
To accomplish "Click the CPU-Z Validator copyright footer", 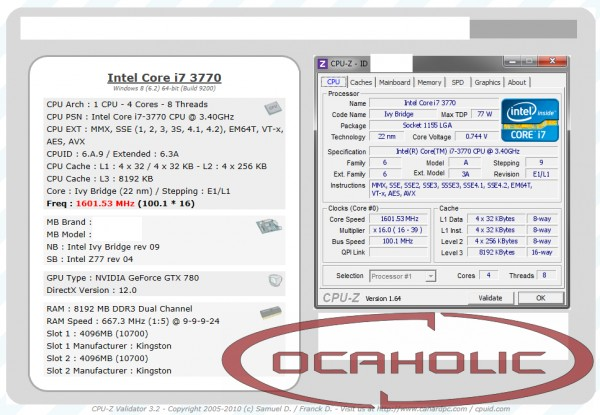I will pyautogui.click(x=300, y=409).
